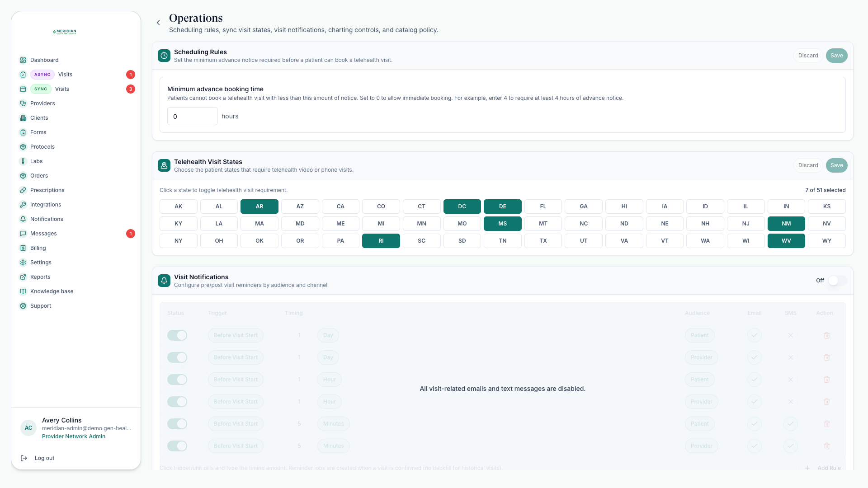Screen dimensions: 868x488
Task: Click minimum advance booking hours field
Action: pos(193,116)
